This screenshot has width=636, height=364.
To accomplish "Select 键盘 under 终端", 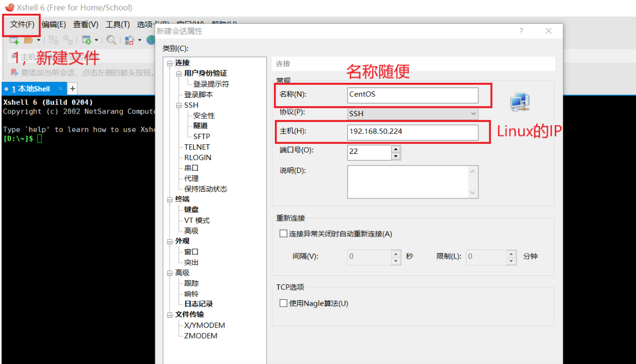I will (191, 210).
